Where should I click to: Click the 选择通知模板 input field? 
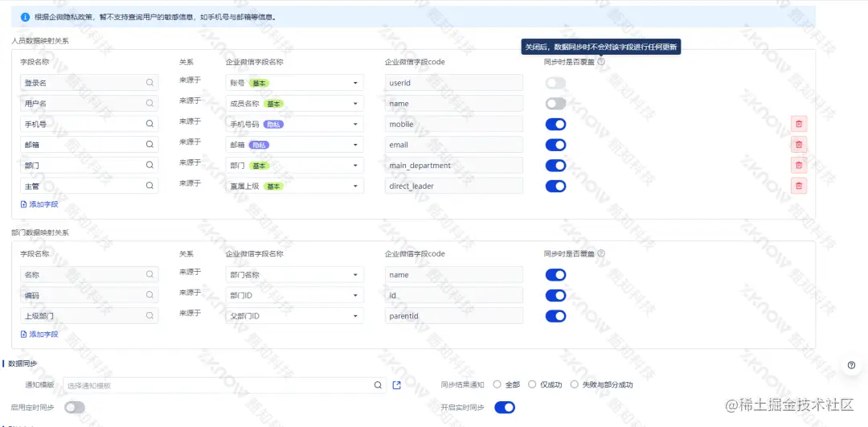(x=225, y=385)
